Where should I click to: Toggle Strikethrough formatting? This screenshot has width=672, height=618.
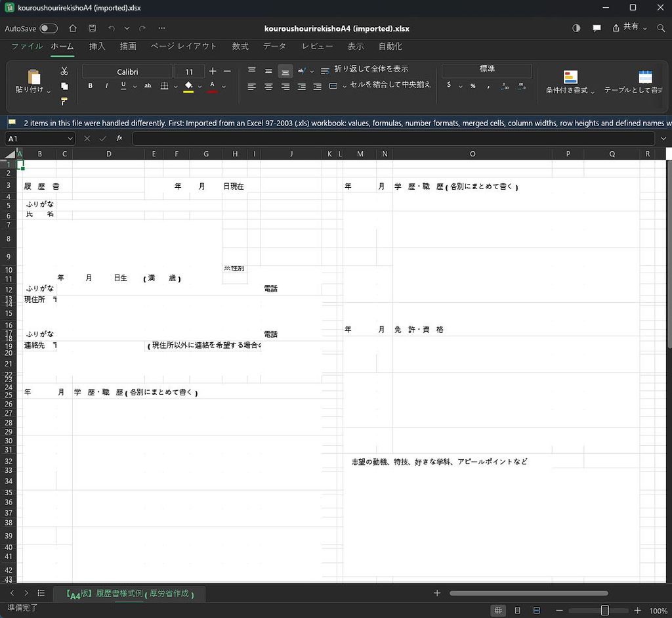click(148, 86)
